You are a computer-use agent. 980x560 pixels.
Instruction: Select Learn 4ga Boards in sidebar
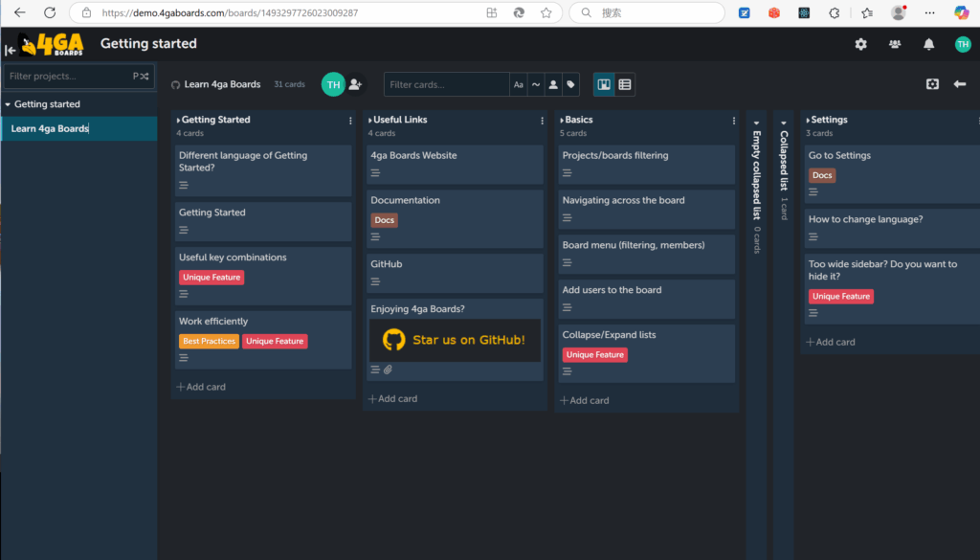coord(78,128)
